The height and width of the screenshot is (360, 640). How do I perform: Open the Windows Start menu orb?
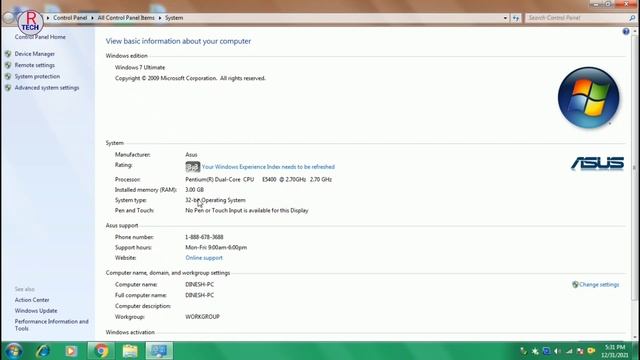[13, 351]
